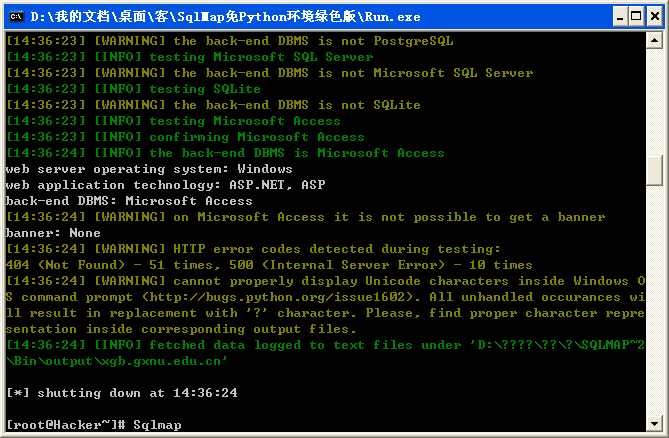This screenshot has width=669, height=438.
Task: Click scrollbar track below the thumb
Action: point(654,301)
